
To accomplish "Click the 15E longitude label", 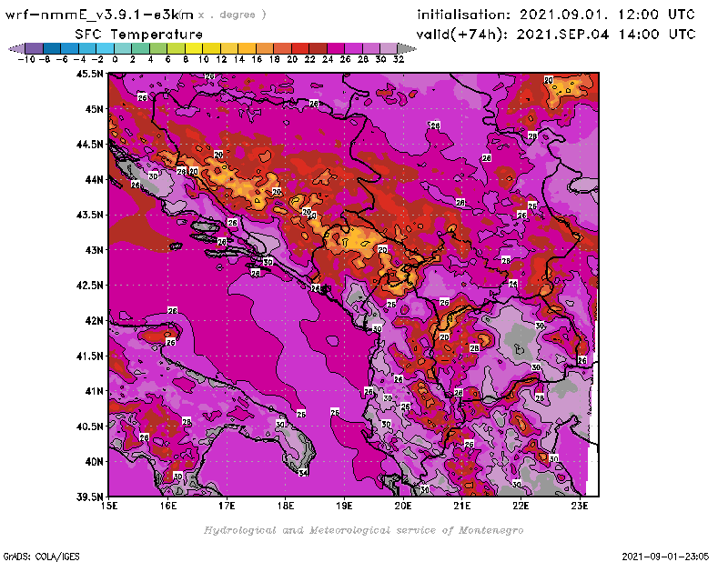I will (x=109, y=506).
